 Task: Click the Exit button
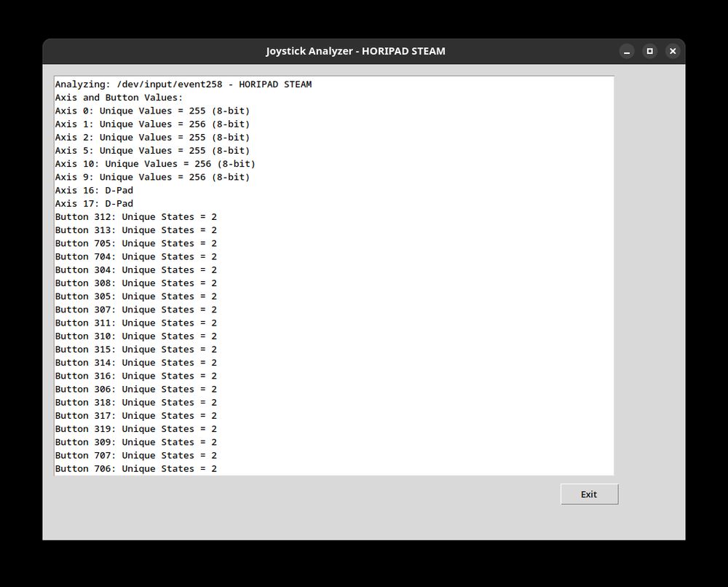(589, 494)
